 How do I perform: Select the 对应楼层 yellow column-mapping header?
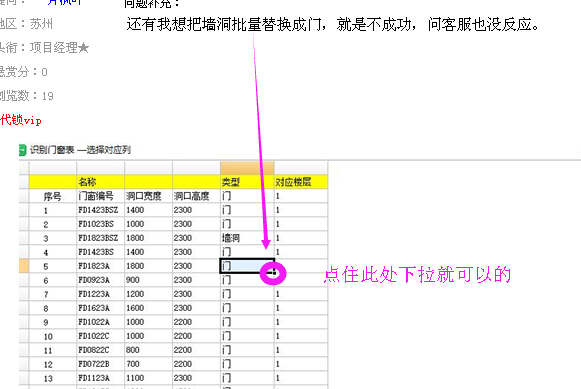click(301, 182)
